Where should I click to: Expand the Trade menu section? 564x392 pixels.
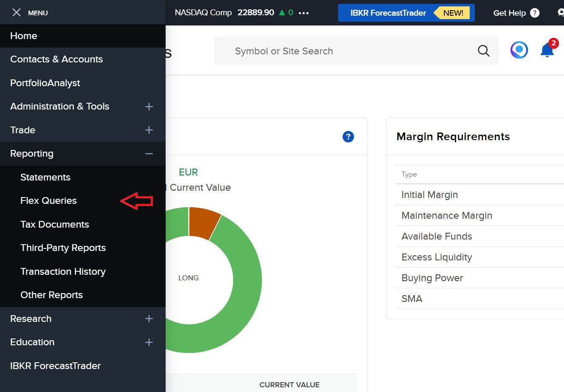coord(149,130)
